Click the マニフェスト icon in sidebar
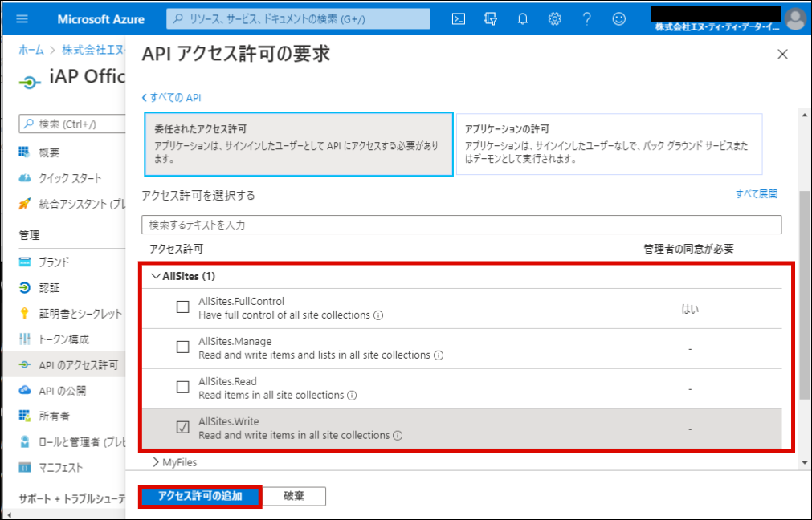This screenshot has height=520, width=812. pos(24,467)
